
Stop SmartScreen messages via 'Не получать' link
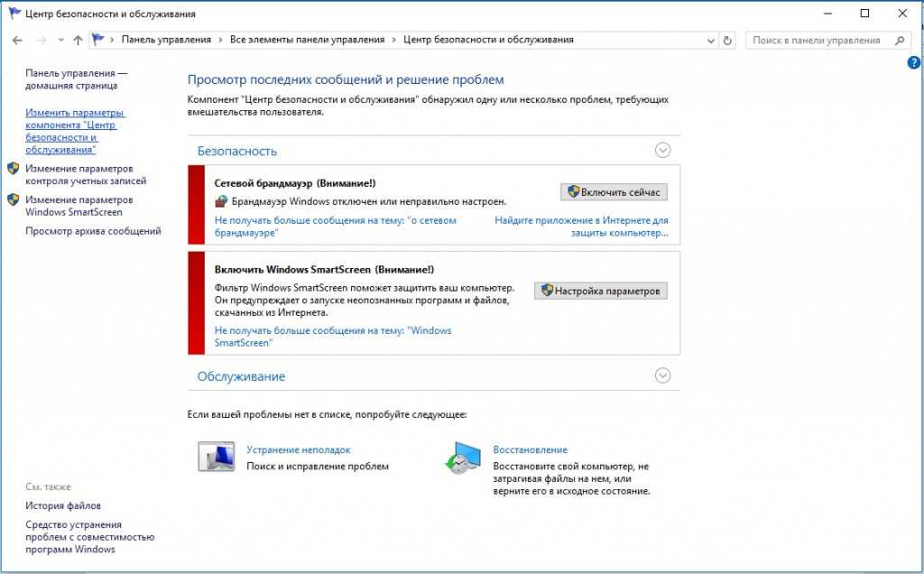point(333,337)
